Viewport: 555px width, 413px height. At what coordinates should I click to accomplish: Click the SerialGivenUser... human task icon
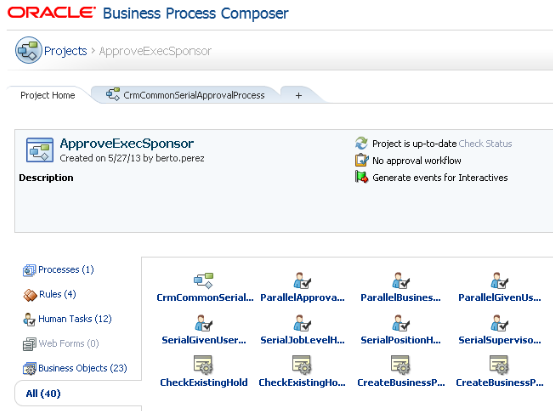204,323
